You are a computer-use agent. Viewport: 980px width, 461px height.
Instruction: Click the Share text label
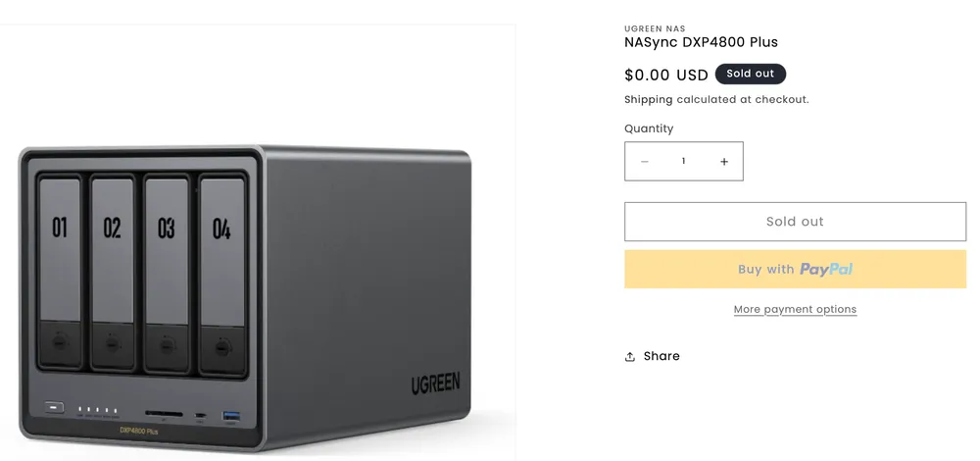click(x=661, y=356)
